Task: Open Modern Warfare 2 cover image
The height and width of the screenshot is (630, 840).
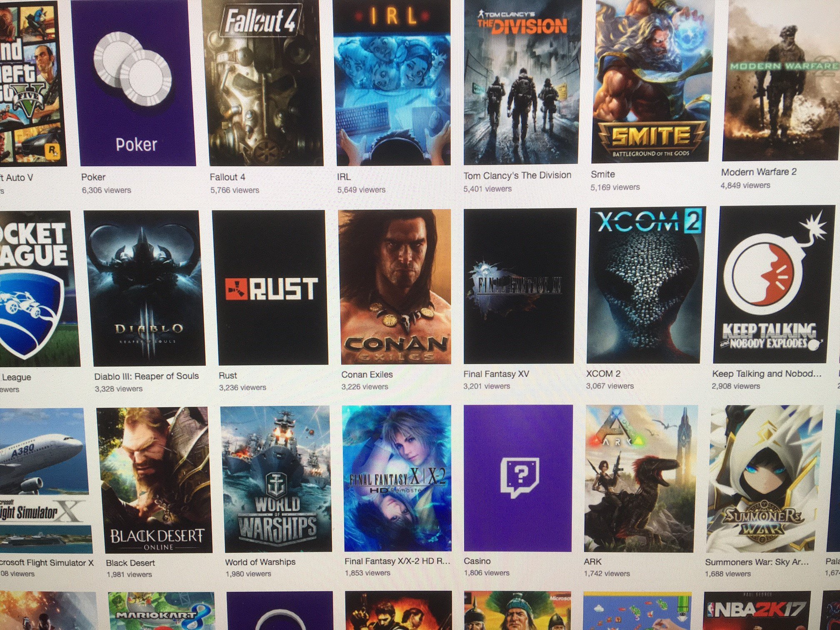Action: click(x=781, y=79)
